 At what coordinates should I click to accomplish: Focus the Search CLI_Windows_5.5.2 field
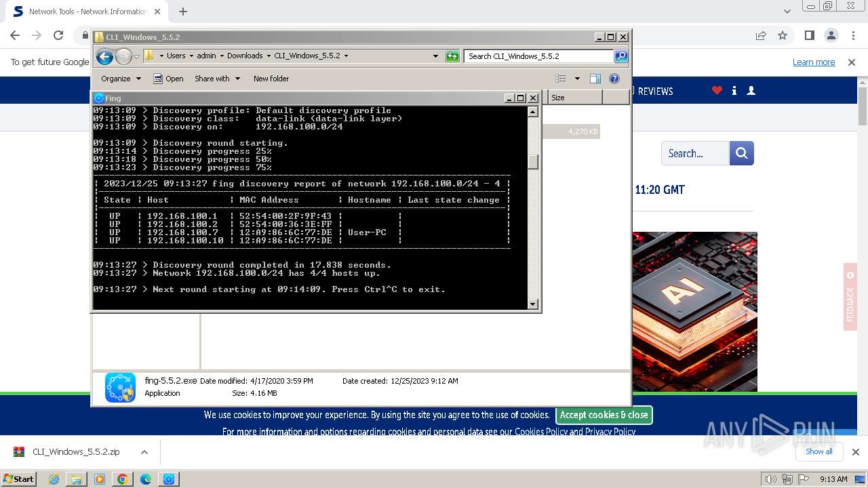539,56
